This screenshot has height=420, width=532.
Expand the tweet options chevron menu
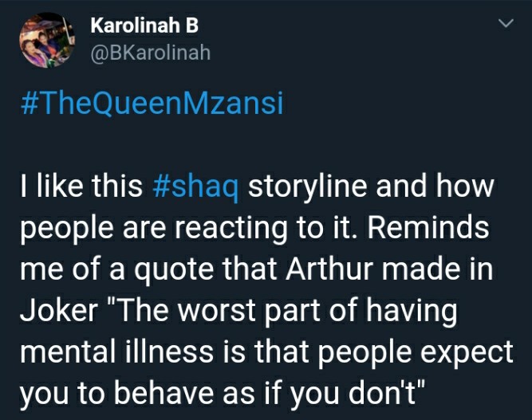click(x=506, y=23)
